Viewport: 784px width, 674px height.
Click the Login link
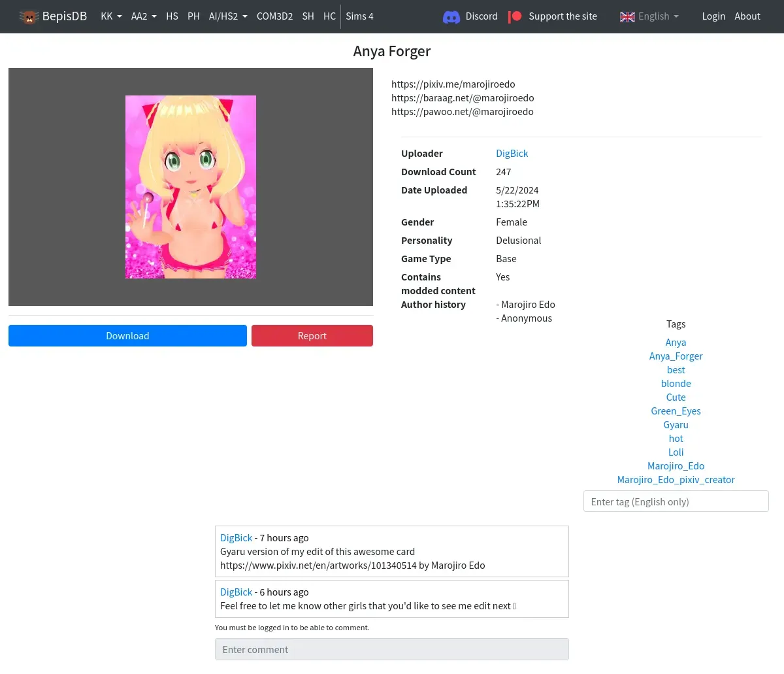pyautogui.click(x=713, y=16)
